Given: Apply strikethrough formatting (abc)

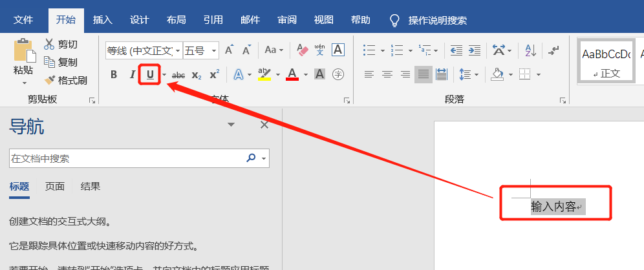Looking at the screenshot, I should [x=178, y=75].
